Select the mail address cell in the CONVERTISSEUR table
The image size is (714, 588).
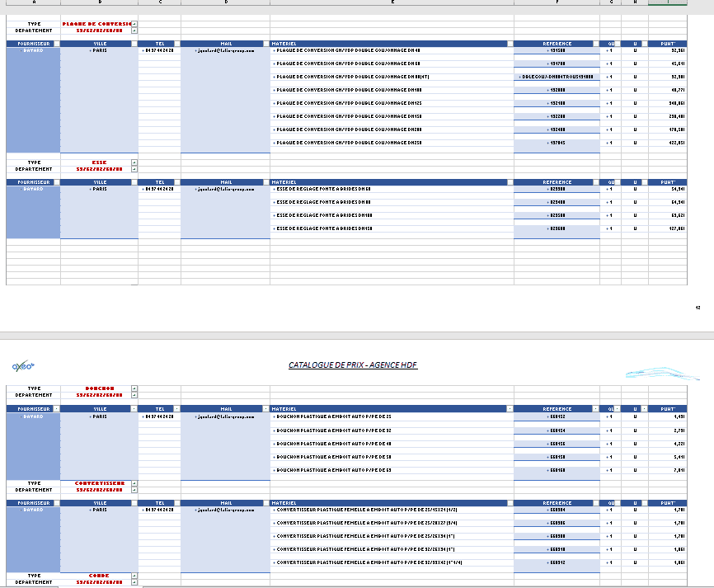[225, 510]
